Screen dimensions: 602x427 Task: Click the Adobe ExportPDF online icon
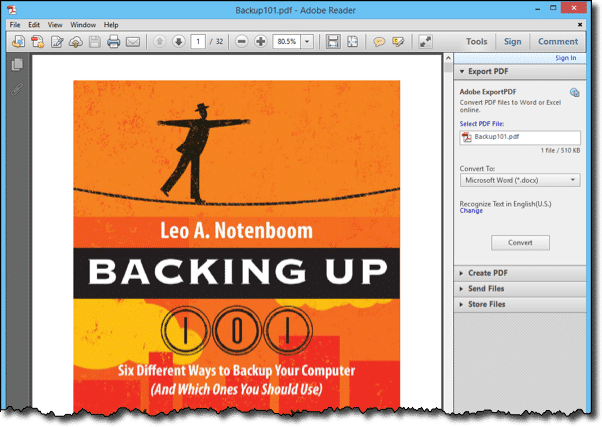pos(574,92)
